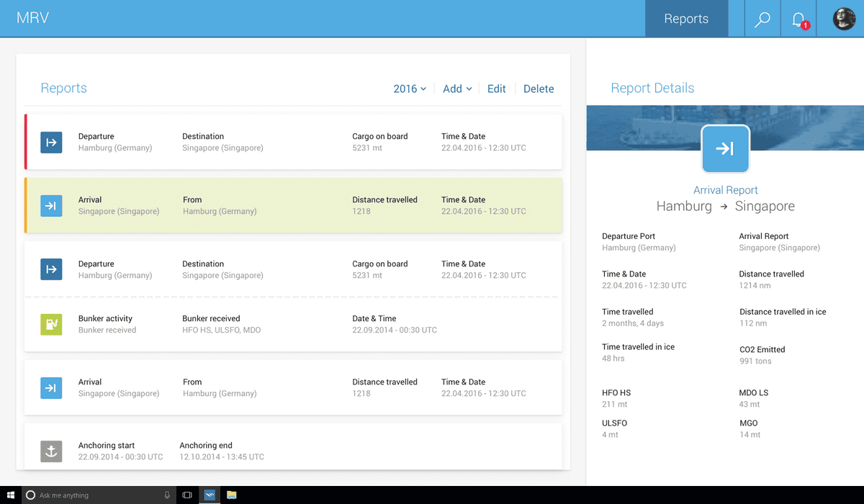864x504 pixels.
Task: Expand the 2016 year dropdown
Action: [409, 89]
